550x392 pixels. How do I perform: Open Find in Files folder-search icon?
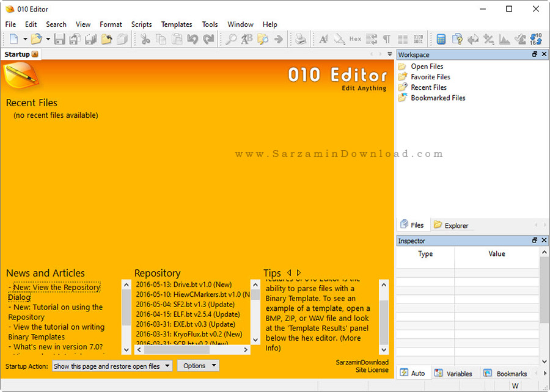pyautogui.click(x=263, y=39)
